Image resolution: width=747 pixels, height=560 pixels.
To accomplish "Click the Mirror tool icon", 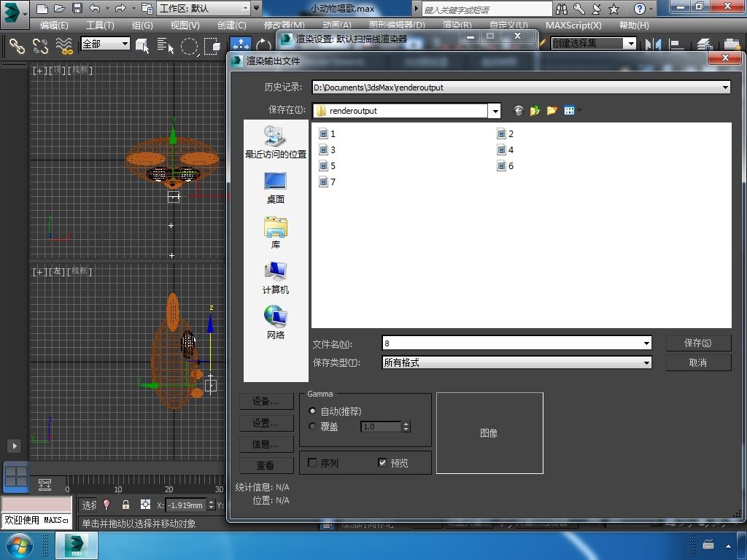I will 653,44.
